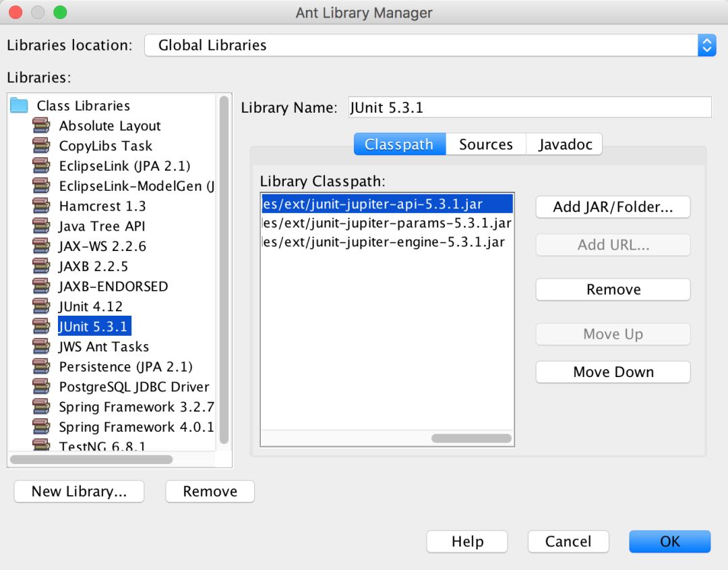Click the Absolute Layout library icon
Screen dimensions: 728x570
coord(41,125)
